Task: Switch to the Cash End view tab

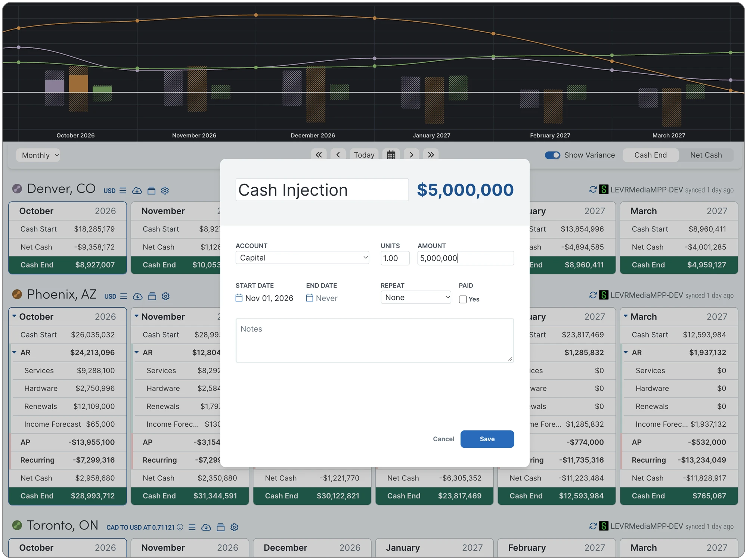Action: [650, 155]
